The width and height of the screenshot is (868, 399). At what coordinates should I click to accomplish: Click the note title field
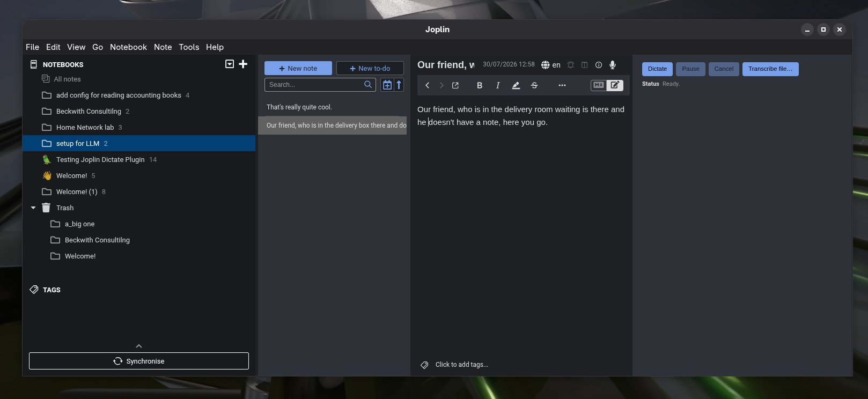click(446, 65)
